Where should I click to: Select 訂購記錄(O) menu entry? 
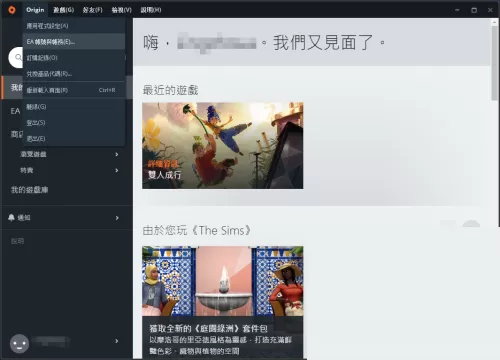[x=74, y=58]
